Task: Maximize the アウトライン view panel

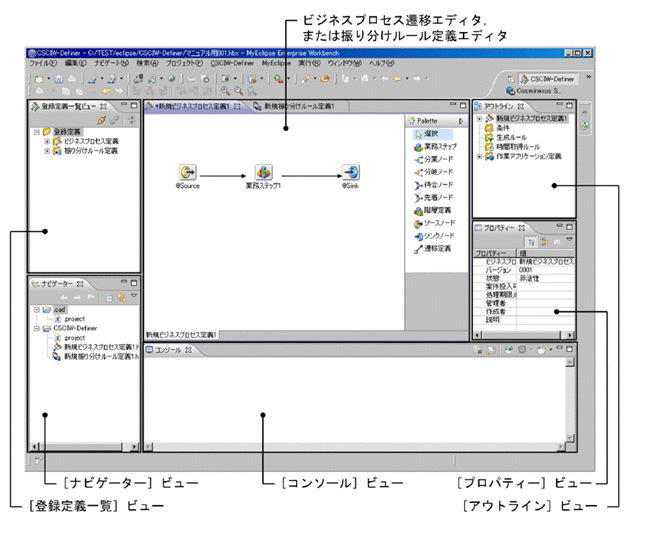Action: (x=570, y=105)
